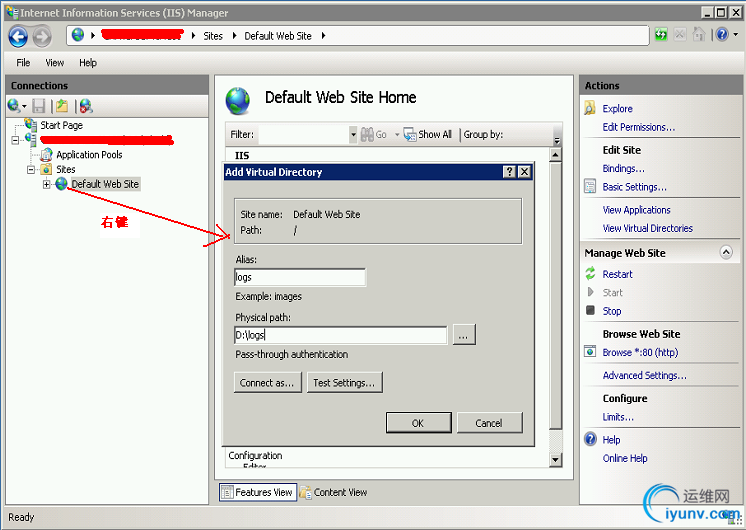This screenshot has height=530, width=746.
Task: Click Default Web Site in breadcrumb
Action: [x=278, y=36]
